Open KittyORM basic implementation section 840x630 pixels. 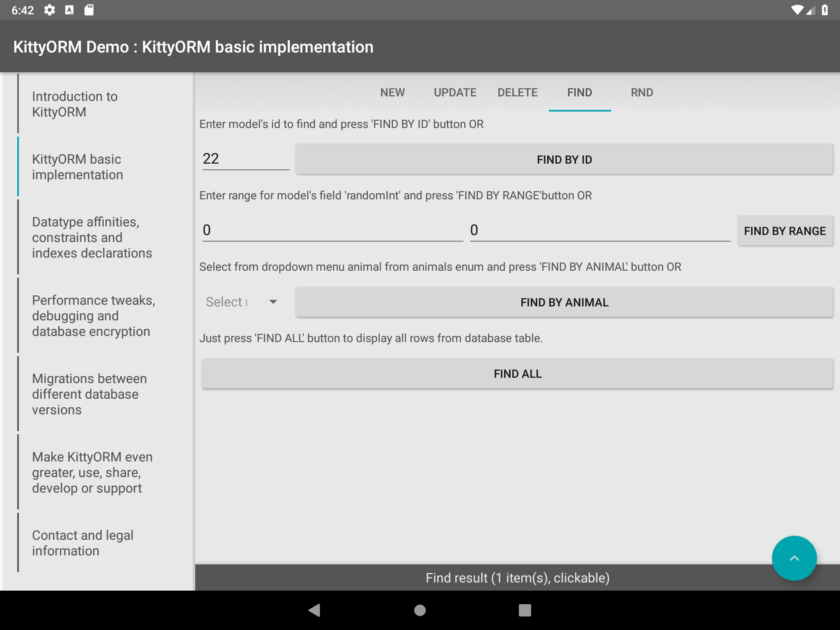point(105,167)
